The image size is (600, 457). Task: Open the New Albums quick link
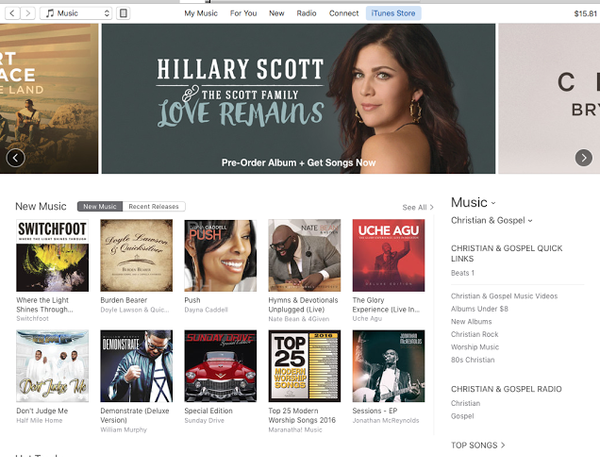pyautogui.click(x=471, y=322)
